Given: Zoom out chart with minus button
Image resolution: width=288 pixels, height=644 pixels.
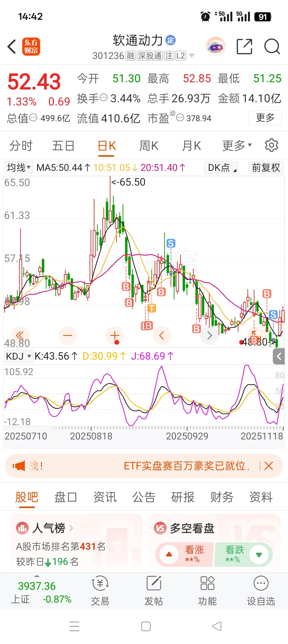Looking at the screenshot, I should (x=67, y=335).
